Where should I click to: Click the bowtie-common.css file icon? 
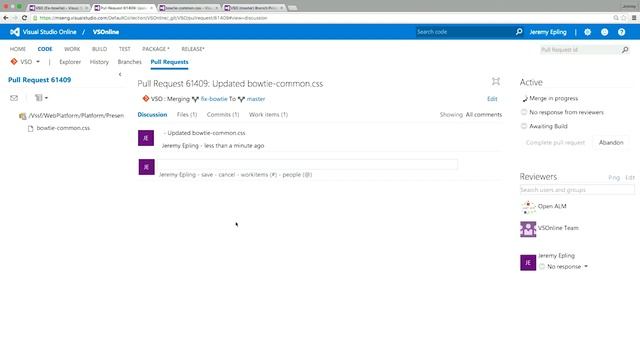pos(30,128)
